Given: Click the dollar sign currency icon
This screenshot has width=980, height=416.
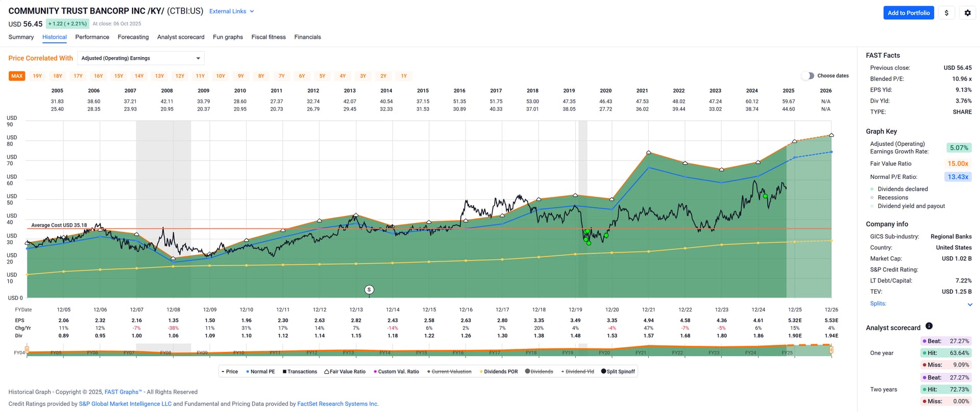Looking at the screenshot, I should (946, 13).
